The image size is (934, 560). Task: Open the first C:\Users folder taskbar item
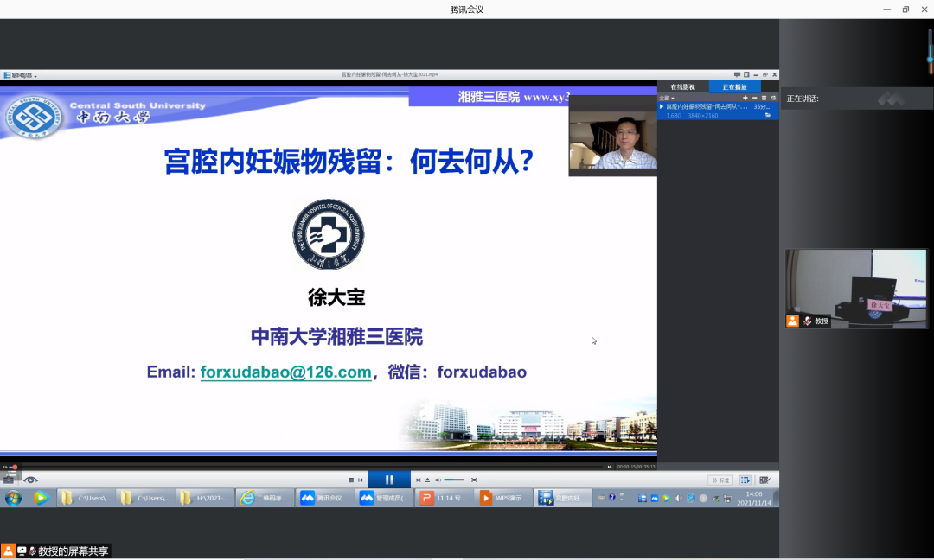86,498
